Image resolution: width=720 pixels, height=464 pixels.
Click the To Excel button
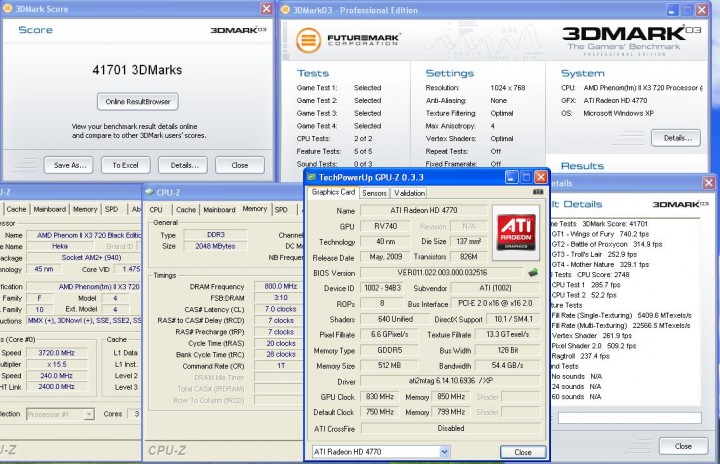pos(125,165)
